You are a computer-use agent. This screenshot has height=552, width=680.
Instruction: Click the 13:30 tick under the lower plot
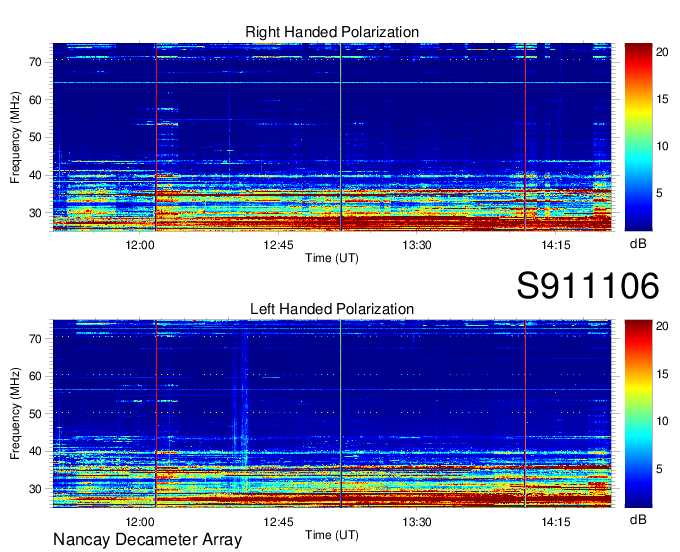pyautogui.click(x=417, y=522)
